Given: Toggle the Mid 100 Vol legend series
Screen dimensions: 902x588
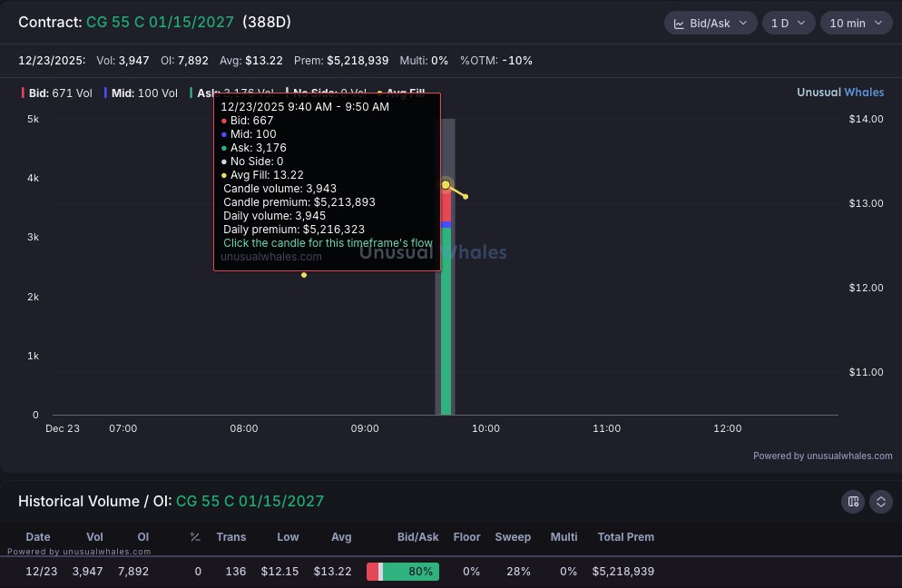Looking at the screenshot, I should 141,93.
